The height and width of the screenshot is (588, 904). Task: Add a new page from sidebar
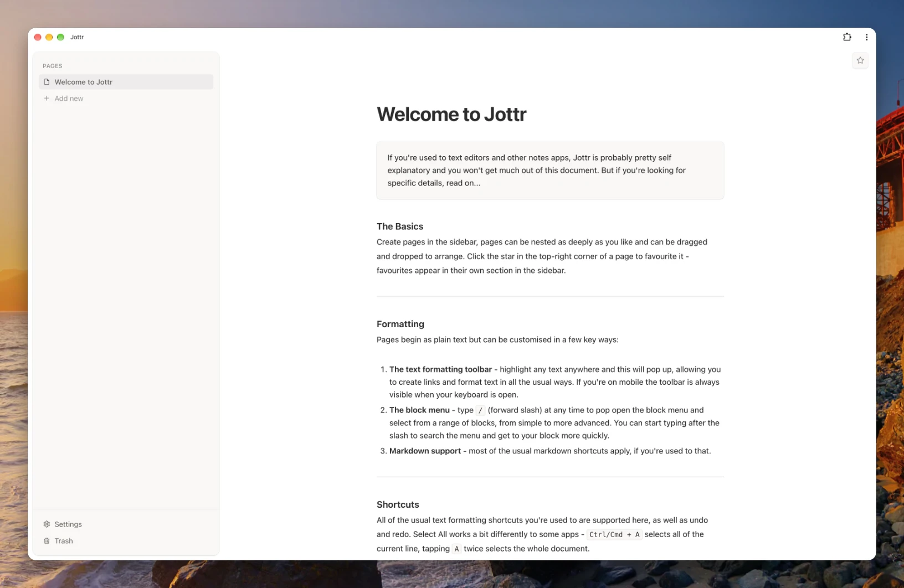tap(126, 98)
